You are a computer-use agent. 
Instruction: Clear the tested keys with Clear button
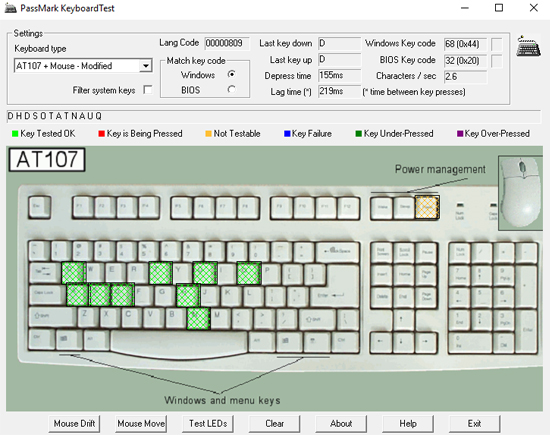pyautogui.click(x=275, y=424)
